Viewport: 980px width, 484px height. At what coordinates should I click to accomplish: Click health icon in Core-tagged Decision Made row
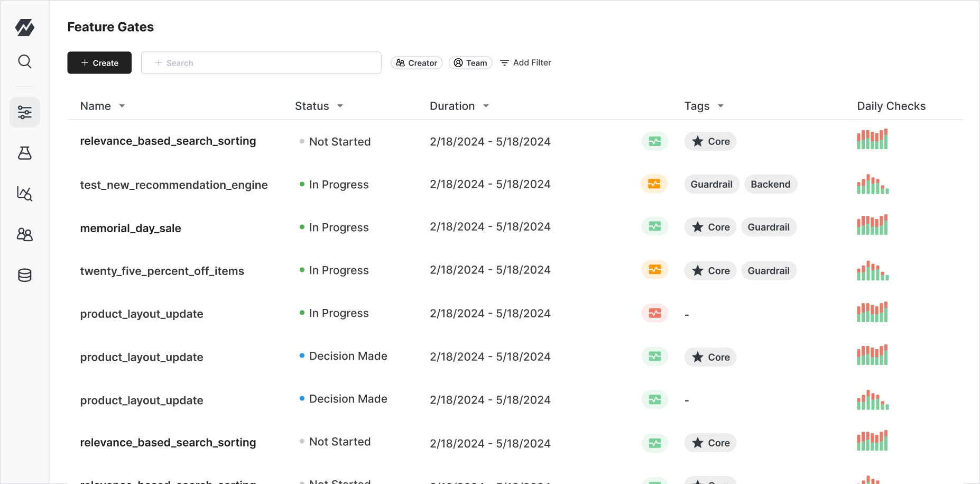pos(655,357)
